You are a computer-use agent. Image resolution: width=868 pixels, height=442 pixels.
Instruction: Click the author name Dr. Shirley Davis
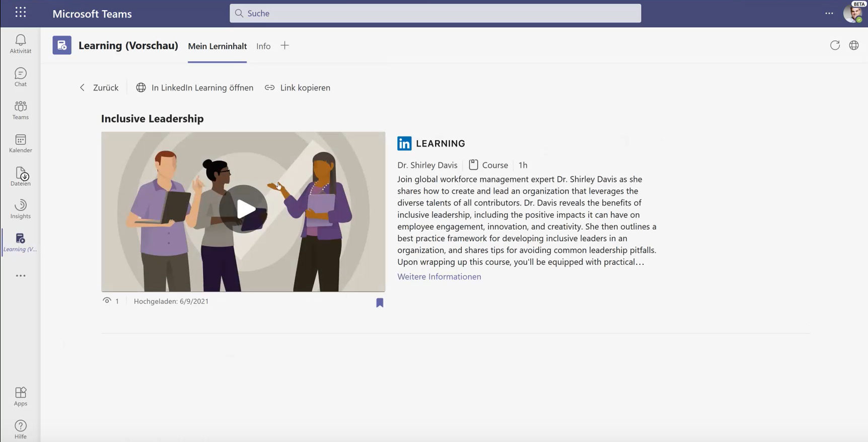427,165
